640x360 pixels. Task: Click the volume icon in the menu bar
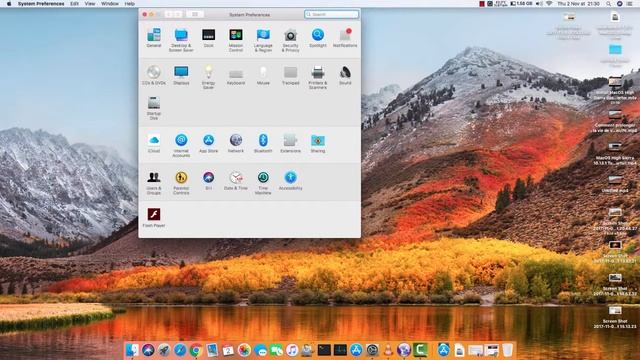539,4
